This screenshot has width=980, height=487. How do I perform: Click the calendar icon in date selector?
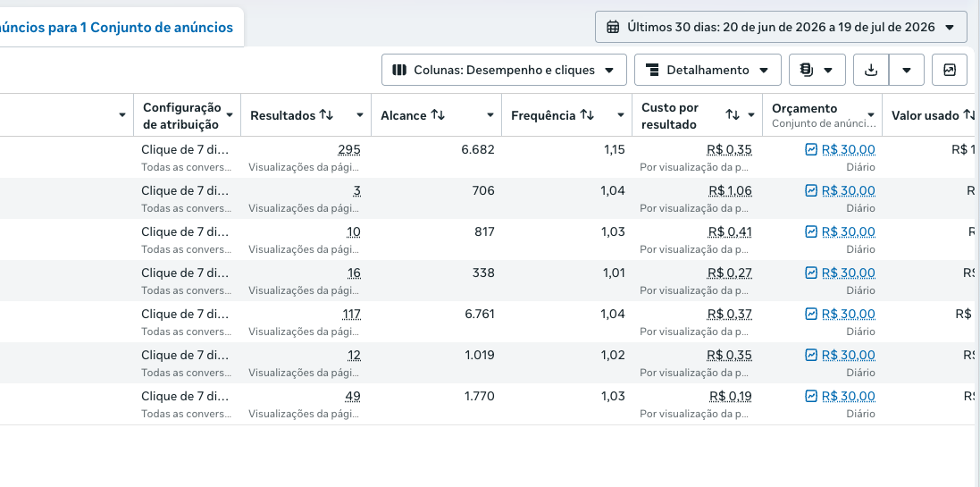pyautogui.click(x=613, y=27)
